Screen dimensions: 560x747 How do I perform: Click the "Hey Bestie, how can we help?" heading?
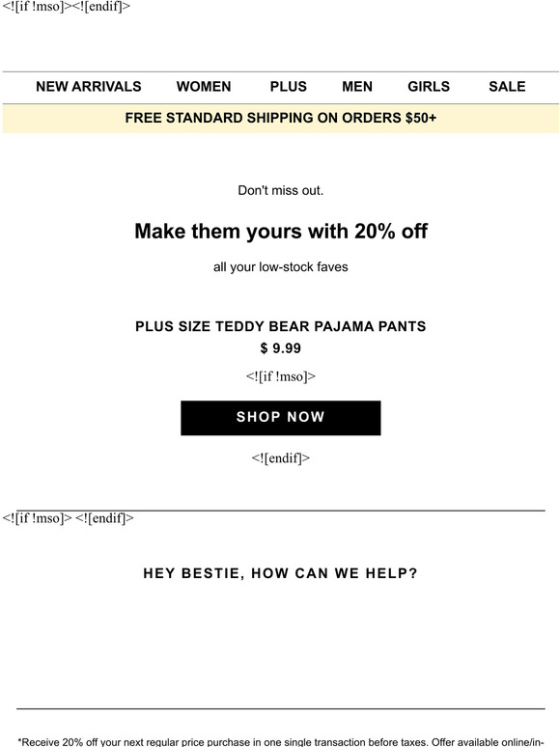(281, 573)
